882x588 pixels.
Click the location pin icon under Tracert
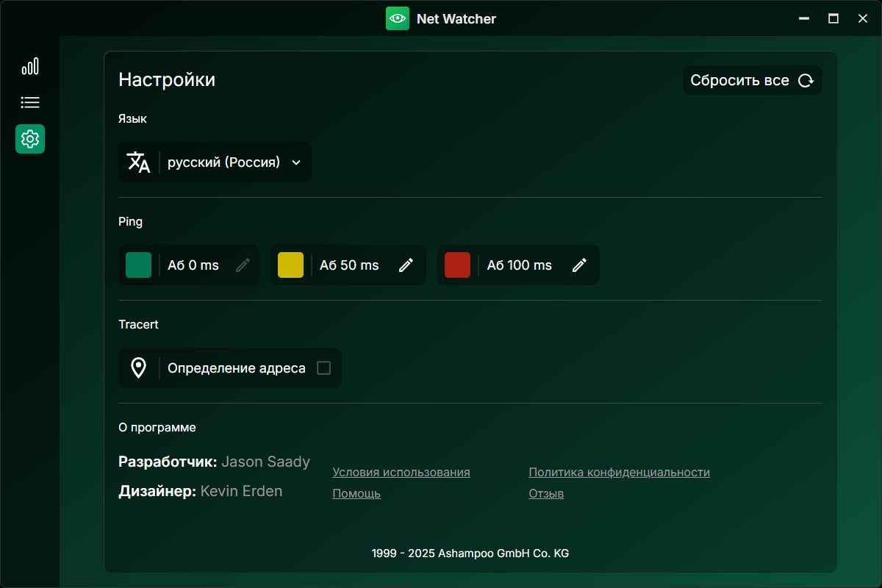click(138, 368)
